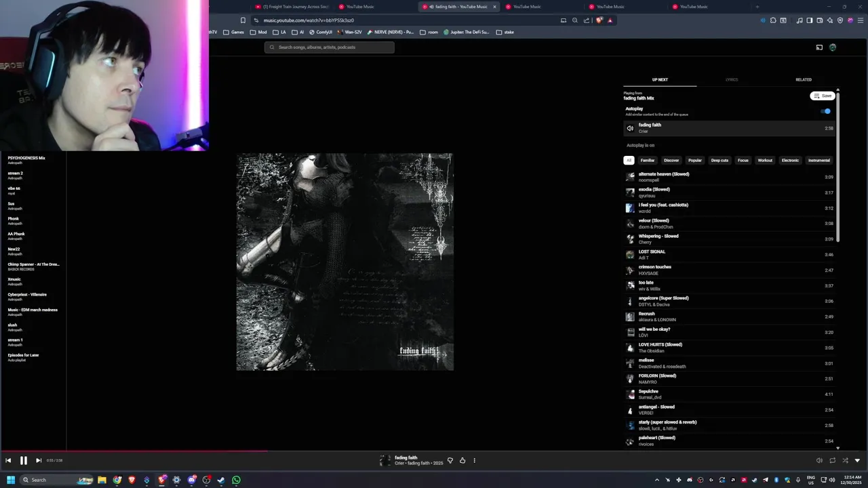
Task: Select the All filter chip
Action: click(x=629, y=161)
